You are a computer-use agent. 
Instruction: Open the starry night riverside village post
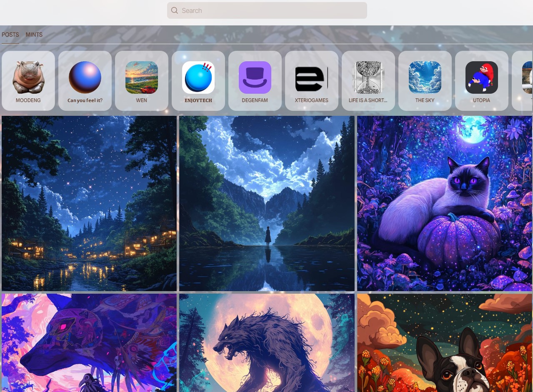89,203
